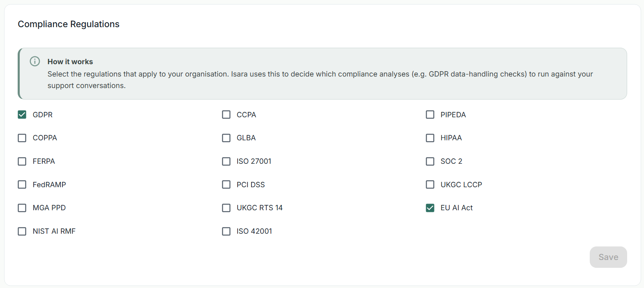The width and height of the screenshot is (644, 288).
Task: Select the SOC 2 checkbox
Action: 430,161
